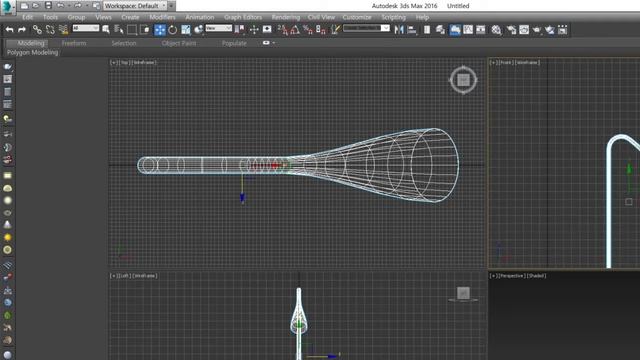Viewport: 640px width, 360px height.
Task: Open the Rendering menu
Action: coord(286,17)
